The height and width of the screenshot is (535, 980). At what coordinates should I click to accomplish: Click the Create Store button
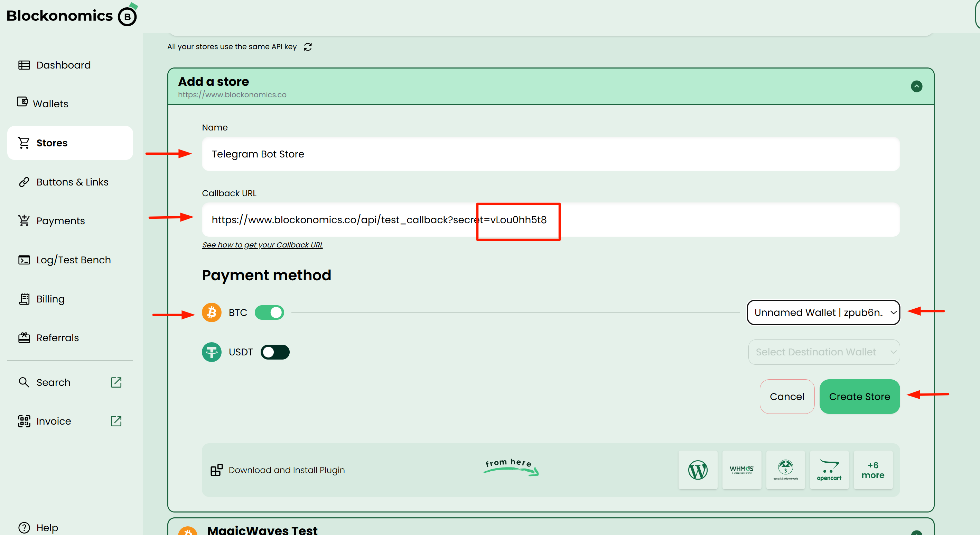click(x=859, y=396)
